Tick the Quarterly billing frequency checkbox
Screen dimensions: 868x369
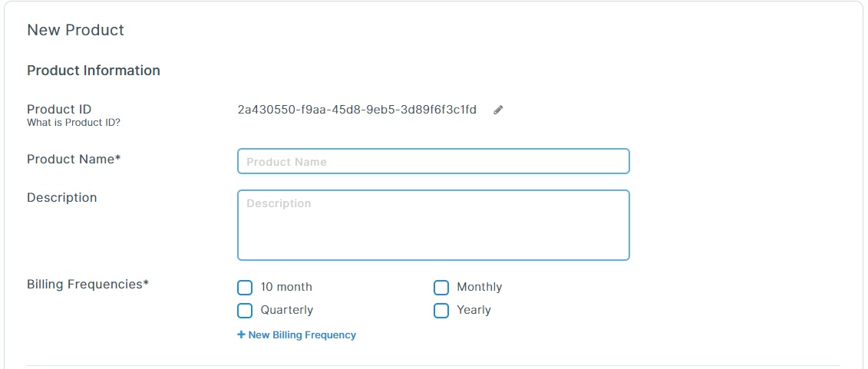pos(245,311)
